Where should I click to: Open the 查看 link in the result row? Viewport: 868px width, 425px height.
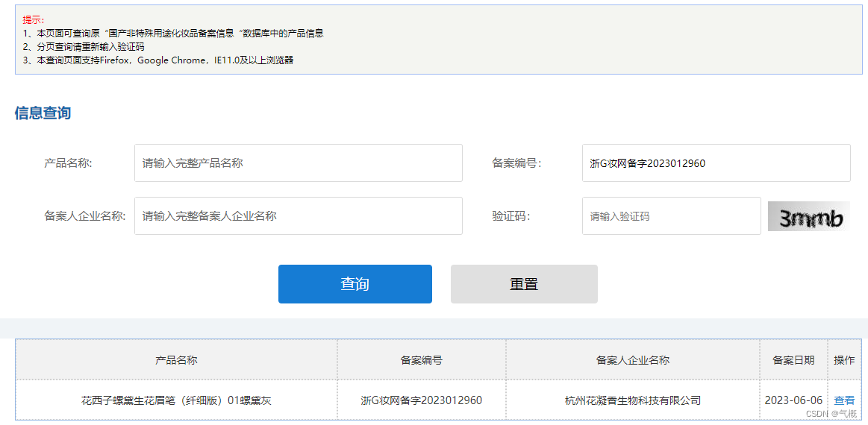(x=844, y=400)
